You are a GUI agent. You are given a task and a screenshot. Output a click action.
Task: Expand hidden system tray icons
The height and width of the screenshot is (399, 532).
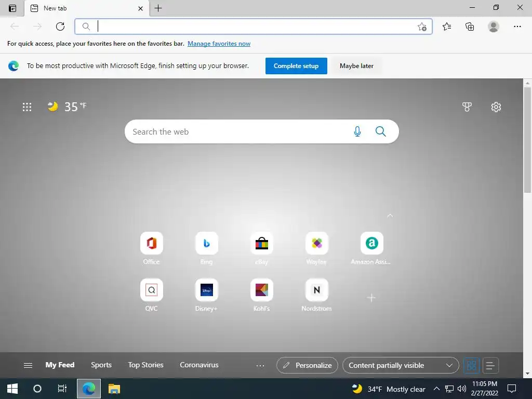coord(436,389)
